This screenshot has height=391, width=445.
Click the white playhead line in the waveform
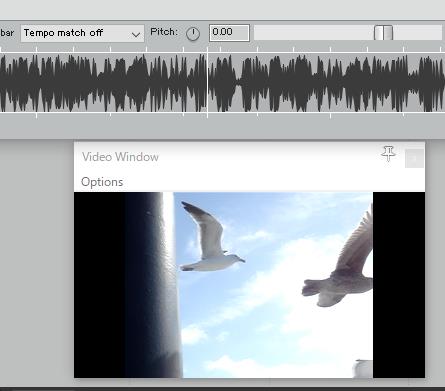pos(207,83)
